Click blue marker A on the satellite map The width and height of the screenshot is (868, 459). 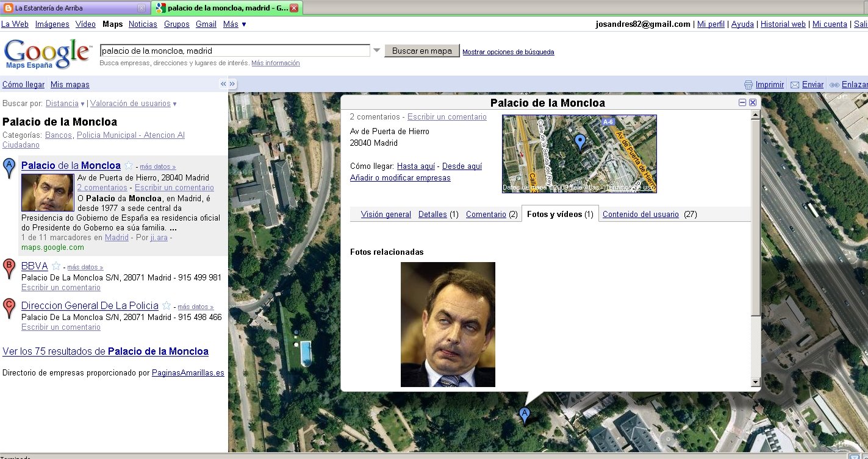524,415
